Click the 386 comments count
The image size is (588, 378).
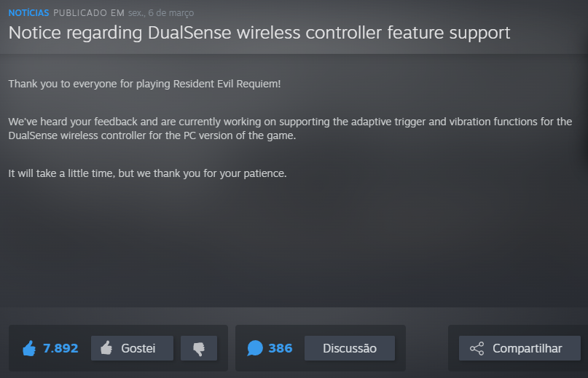click(x=281, y=349)
